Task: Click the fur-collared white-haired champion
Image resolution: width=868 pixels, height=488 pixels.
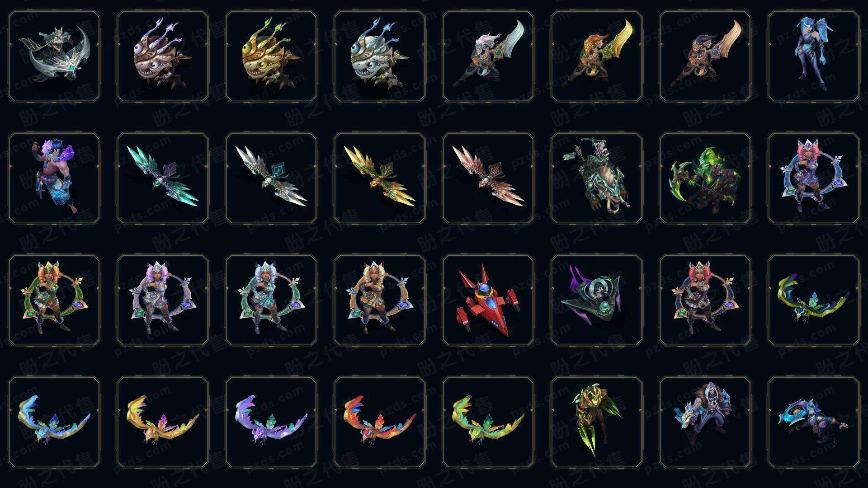Action: 705,422
